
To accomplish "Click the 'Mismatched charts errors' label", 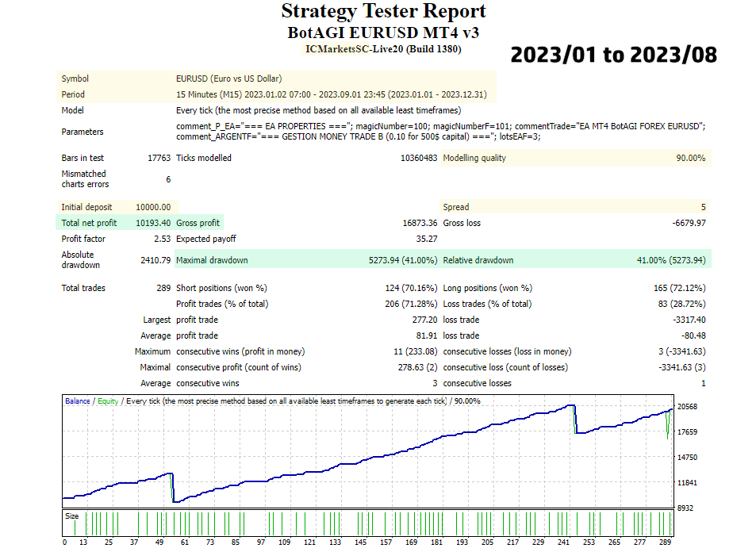I will click(85, 179).
